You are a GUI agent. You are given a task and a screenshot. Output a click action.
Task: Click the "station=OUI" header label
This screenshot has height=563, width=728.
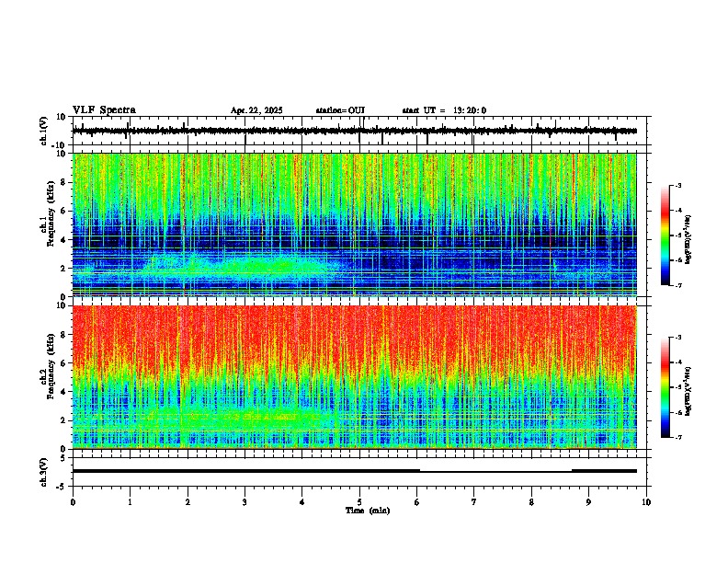click(x=340, y=110)
